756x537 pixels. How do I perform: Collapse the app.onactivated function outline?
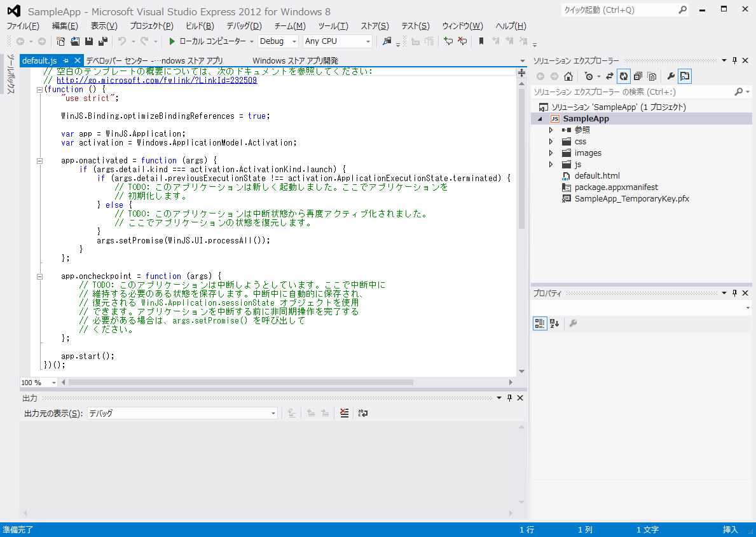point(40,161)
